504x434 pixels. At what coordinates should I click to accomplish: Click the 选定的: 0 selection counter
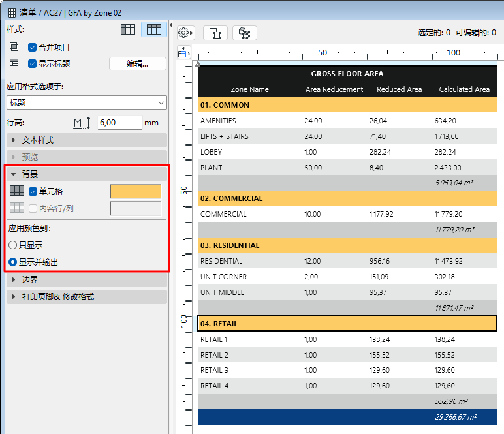[434, 32]
